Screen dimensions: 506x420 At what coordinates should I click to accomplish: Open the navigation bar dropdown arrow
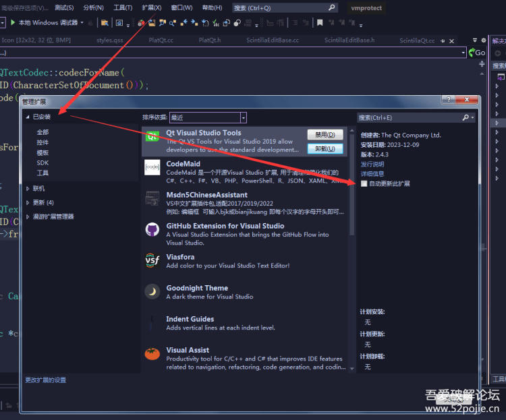[463, 53]
